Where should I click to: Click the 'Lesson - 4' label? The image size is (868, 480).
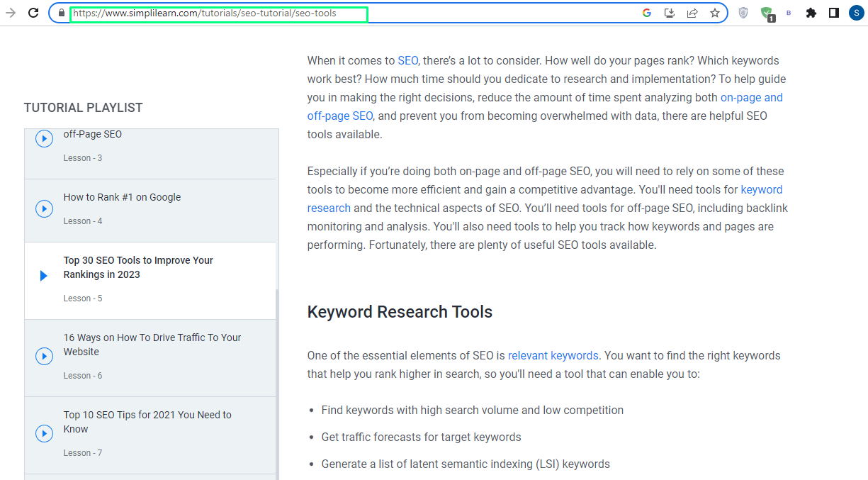coord(83,221)
